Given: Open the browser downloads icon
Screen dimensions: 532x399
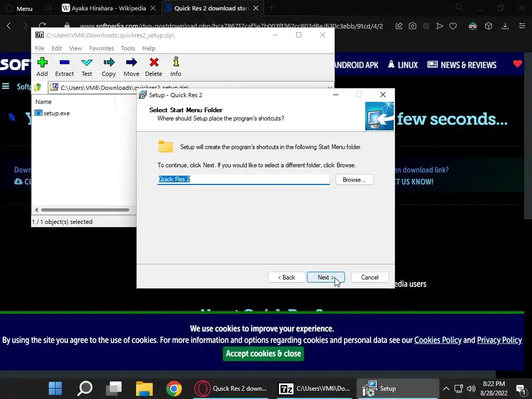Looking at the screenshot, I should pos(505,26).
